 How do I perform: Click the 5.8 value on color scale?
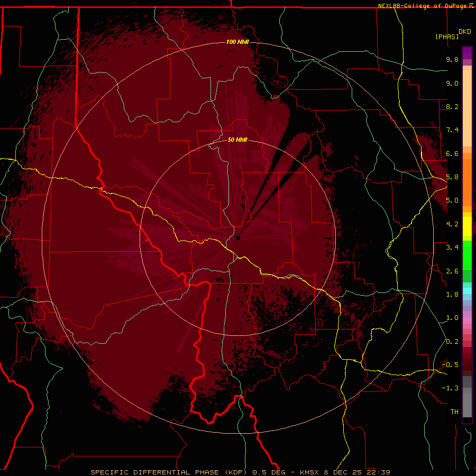point(452,177)
